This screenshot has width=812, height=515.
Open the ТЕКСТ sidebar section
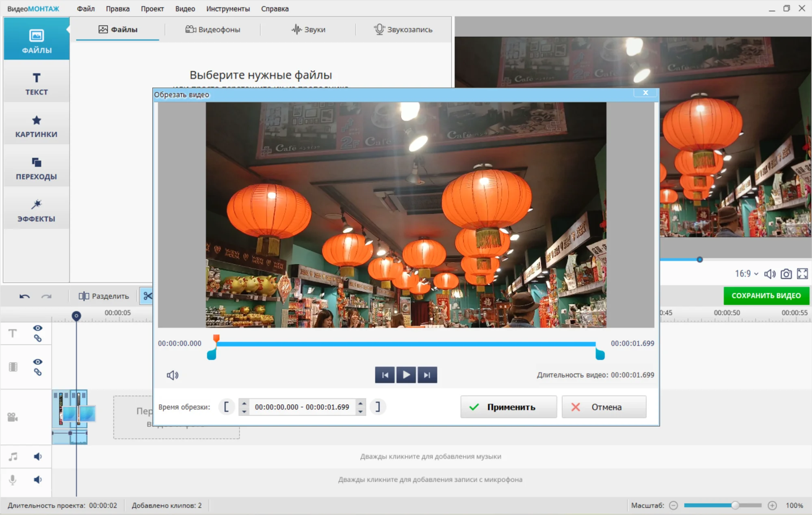pos(37,83)
